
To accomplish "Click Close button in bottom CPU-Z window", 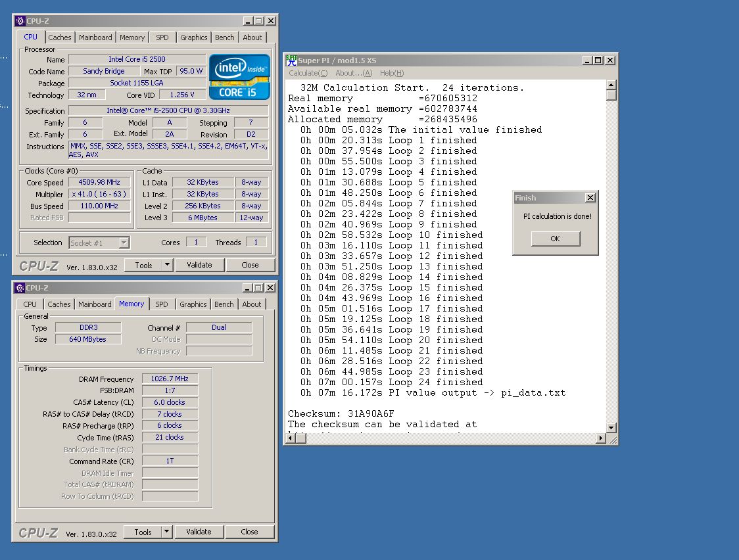I will 249,532.
